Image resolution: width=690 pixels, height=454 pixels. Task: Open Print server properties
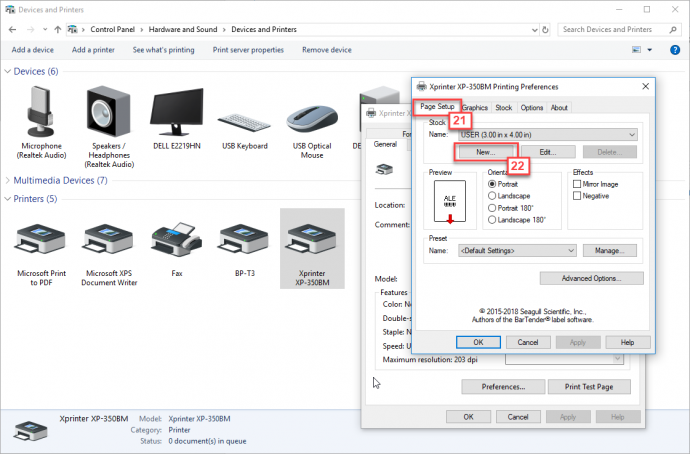[x=248, y=50]
